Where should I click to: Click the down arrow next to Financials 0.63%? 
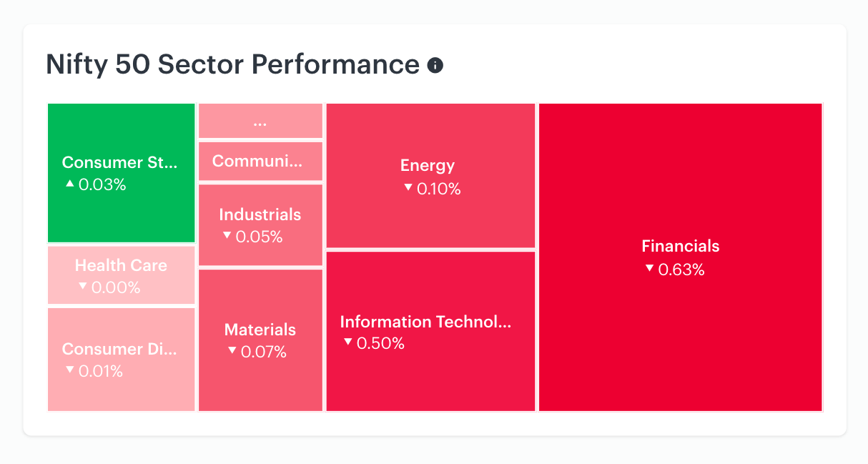[649, 268]
